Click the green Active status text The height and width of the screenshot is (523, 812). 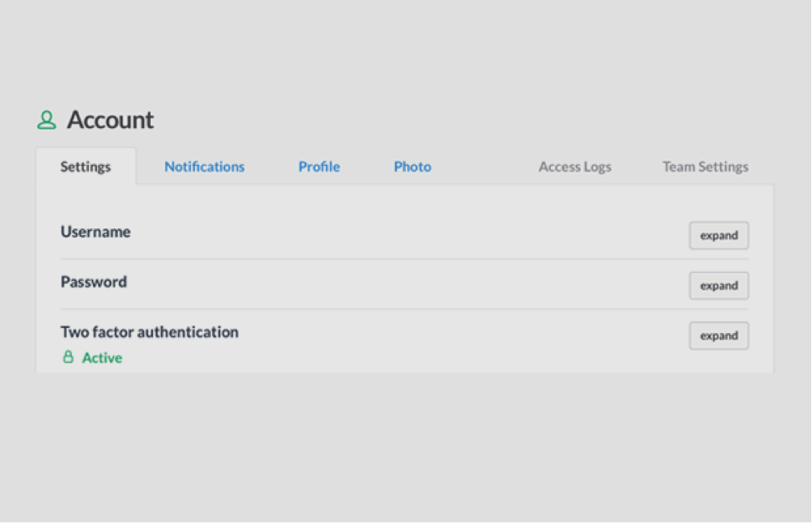(x=102, y=358)
